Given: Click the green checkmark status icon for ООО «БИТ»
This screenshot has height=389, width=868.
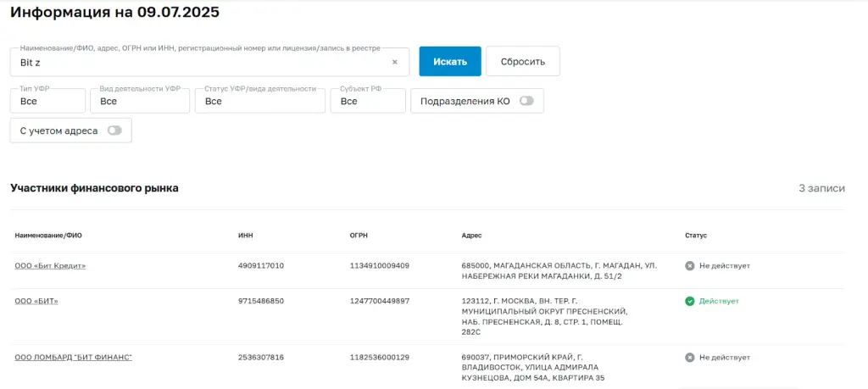Looking at the screenshot, I should (689, 301).
